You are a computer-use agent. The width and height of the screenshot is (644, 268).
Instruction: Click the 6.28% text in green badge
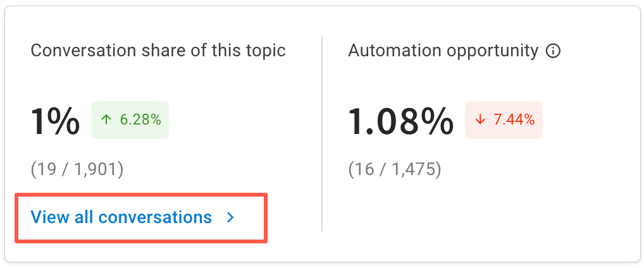[x=140, y=120]
